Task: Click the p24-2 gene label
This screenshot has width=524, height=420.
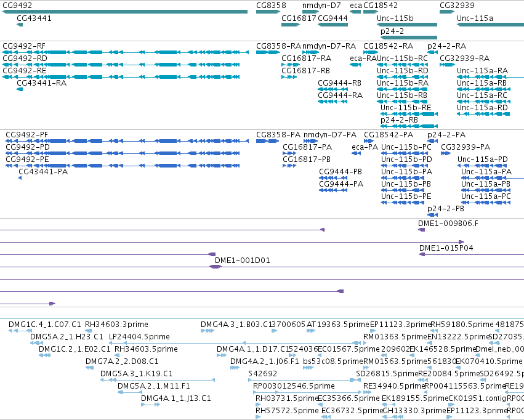Action: point(392,31)
